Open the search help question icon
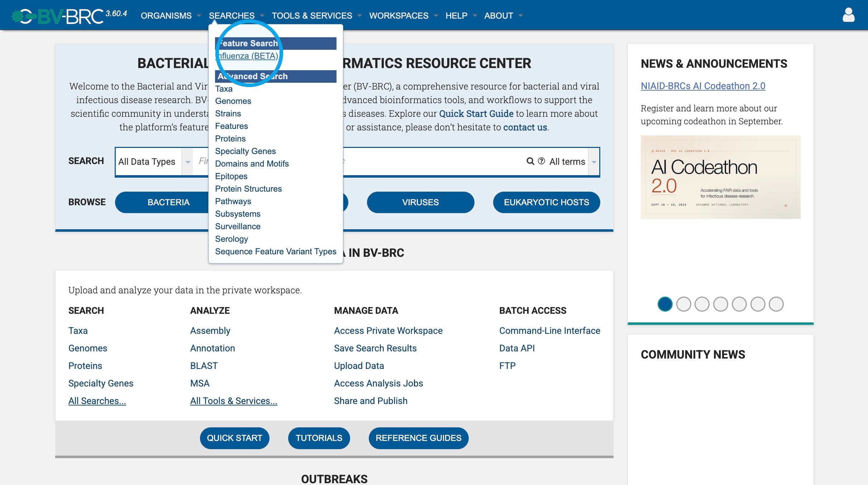868x485 pixels. (542, 161)
